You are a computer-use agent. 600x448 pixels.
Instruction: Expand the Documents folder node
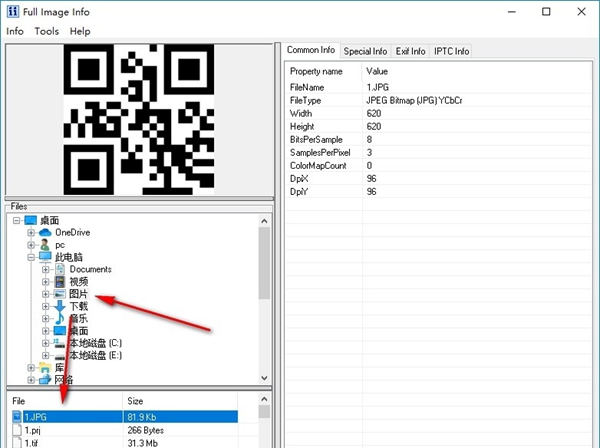[46, 269]
